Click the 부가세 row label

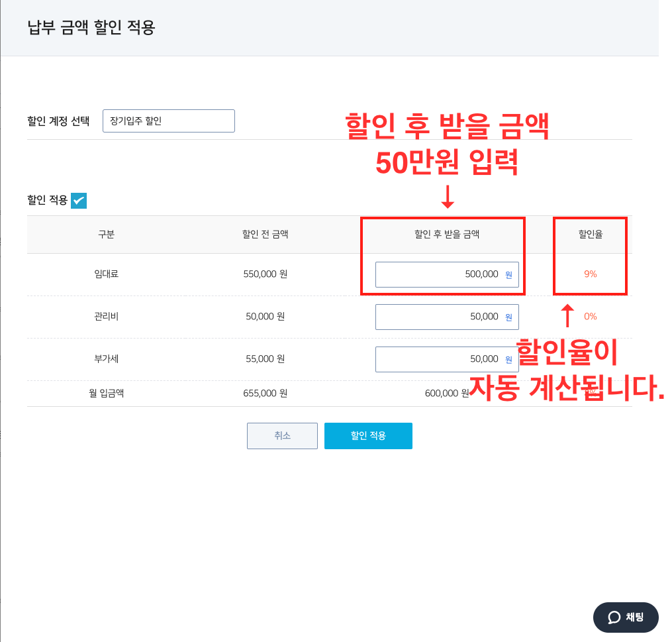pos(106,359)
